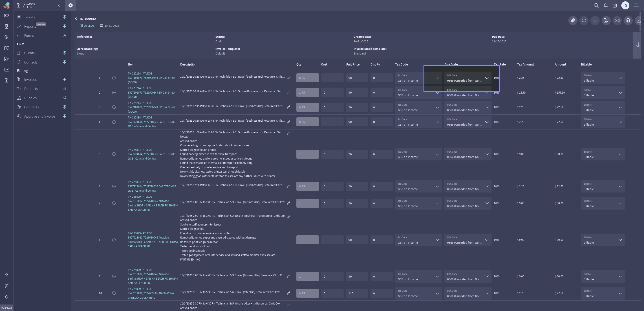The width and height of the screenshot is (644, 311).
Task: Delete invoice using the trash icon
Action: pos(628,20)
